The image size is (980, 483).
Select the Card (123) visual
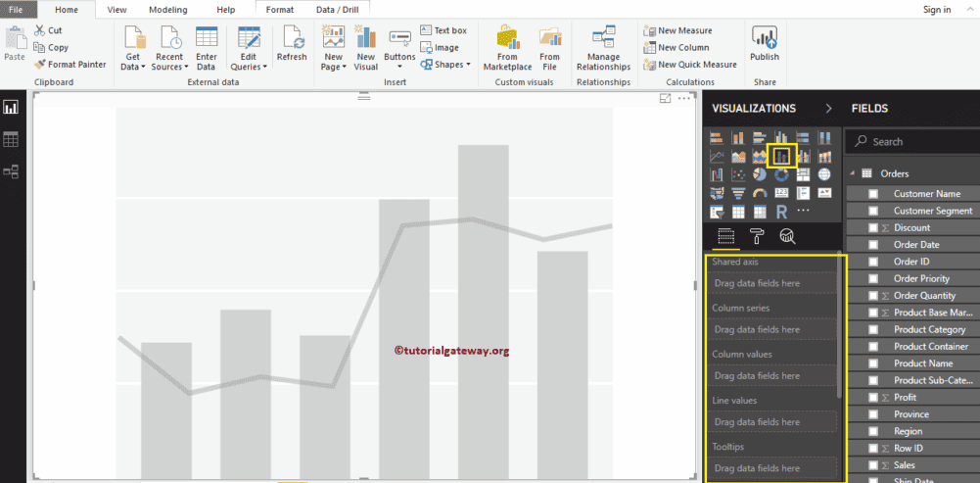pyautogui.click(x=781, y=193)
